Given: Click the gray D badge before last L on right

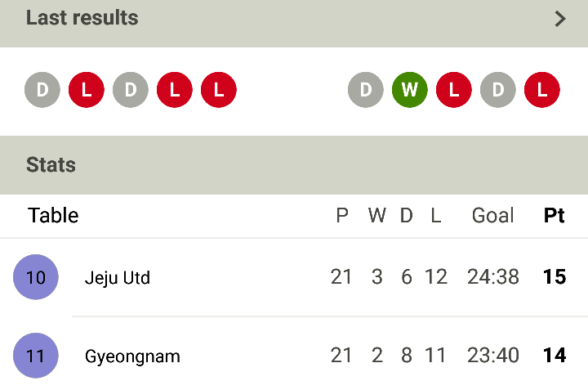Looking at the screenshot, I should pyautogui.click(x=497, y=90).
